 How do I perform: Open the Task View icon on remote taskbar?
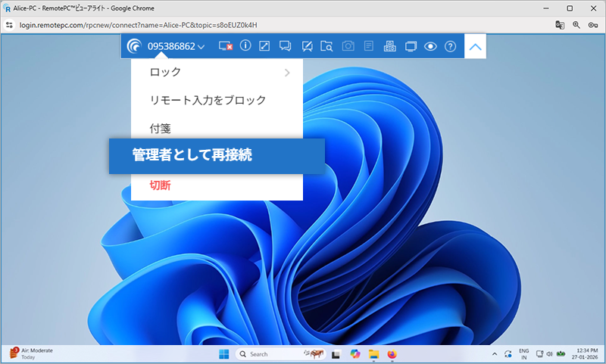click(x=336, y=354)
